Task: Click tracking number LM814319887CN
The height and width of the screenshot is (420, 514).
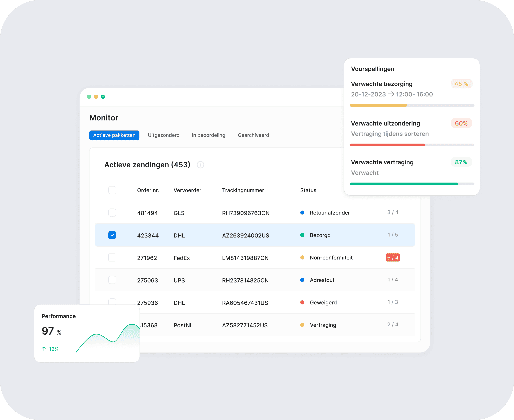Action: tap(245, 258)
